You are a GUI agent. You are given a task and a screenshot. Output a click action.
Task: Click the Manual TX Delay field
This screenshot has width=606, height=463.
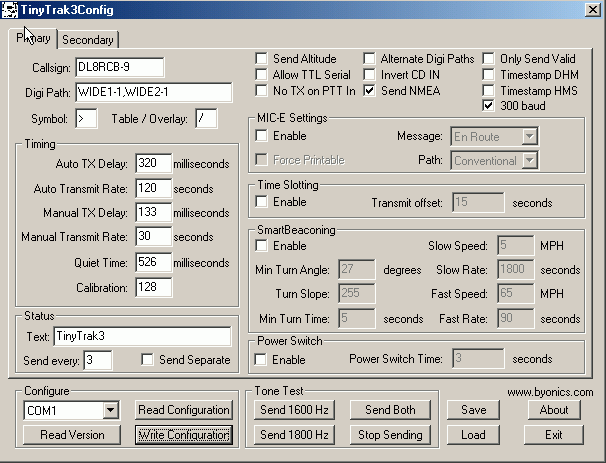coord(153,212)
